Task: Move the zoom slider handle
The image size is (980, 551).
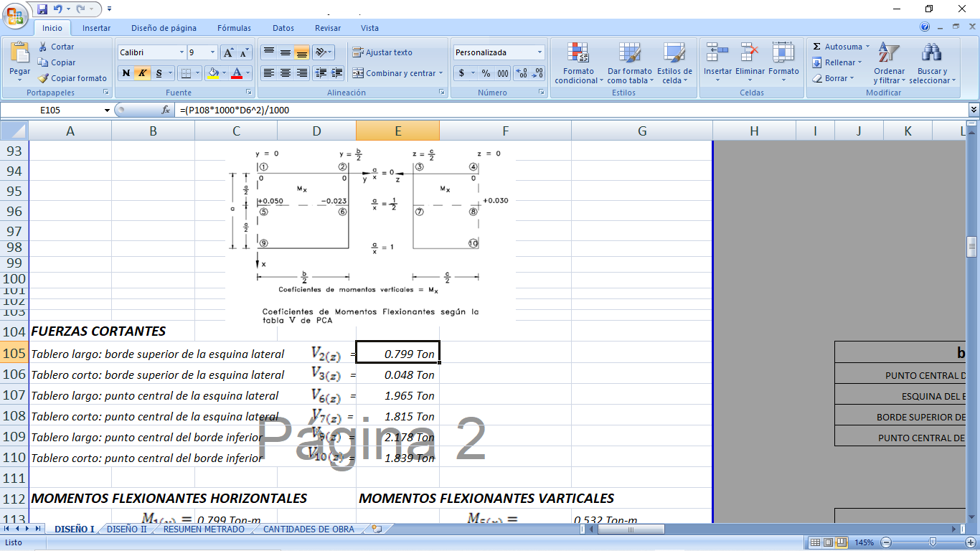Action: point(933,542)
